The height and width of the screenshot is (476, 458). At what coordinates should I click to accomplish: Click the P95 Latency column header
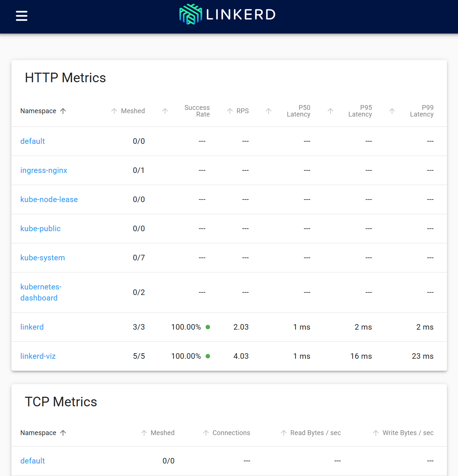[360, 111]
